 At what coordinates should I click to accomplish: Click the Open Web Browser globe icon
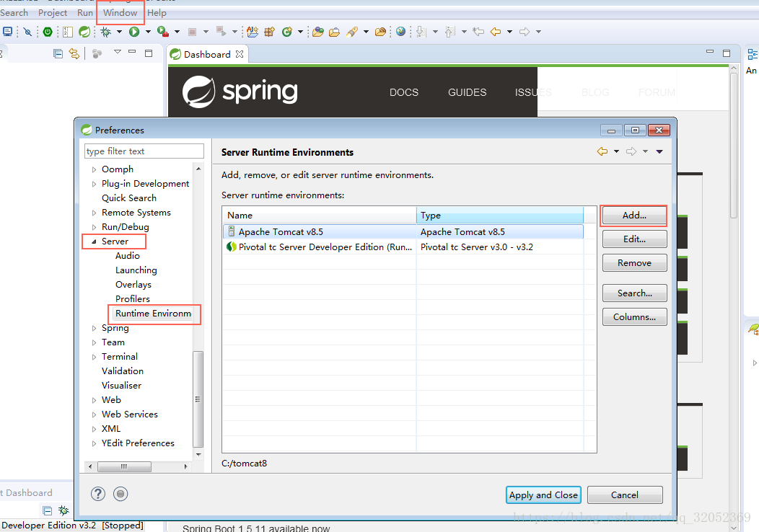click(400, 32)
